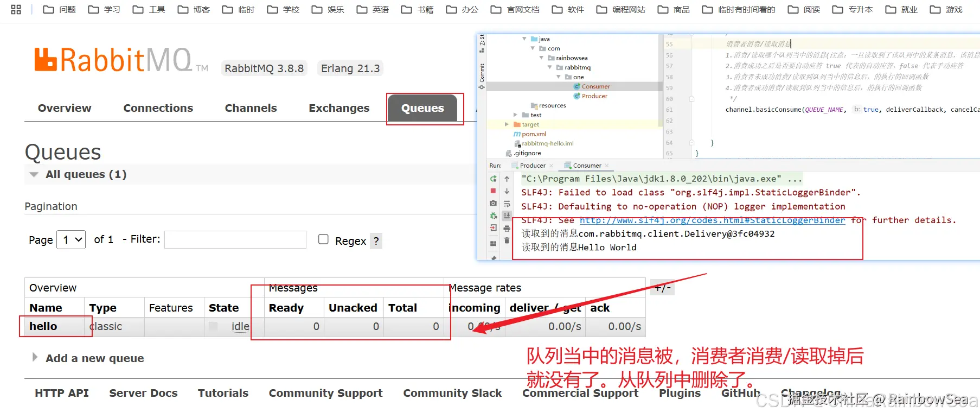The image size is (980, 418).
Task: Open the 编程网站 bookmarks folder
Action: pos(621,9)
